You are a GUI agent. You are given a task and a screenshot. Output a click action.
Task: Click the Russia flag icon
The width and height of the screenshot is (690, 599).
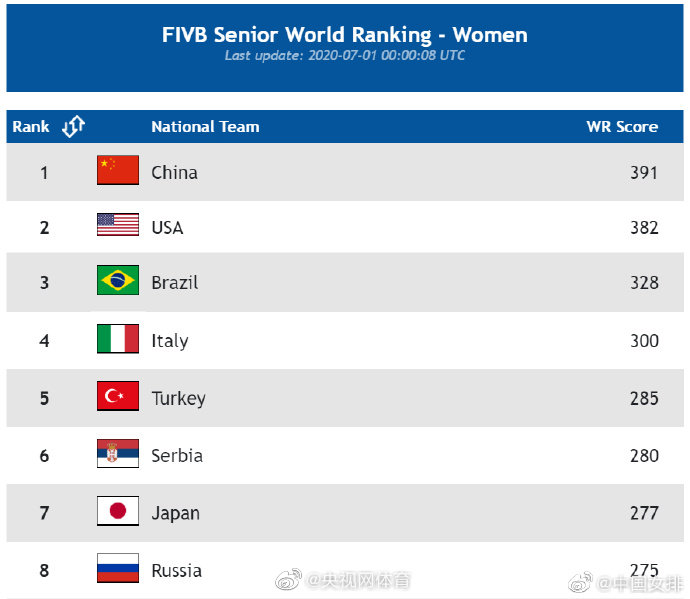118,568
